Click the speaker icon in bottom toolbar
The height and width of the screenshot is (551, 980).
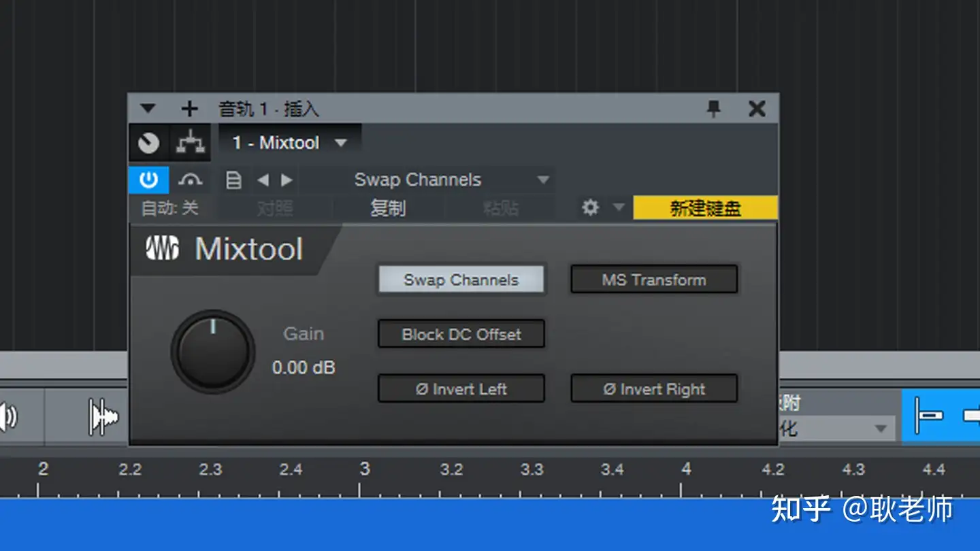8,417
